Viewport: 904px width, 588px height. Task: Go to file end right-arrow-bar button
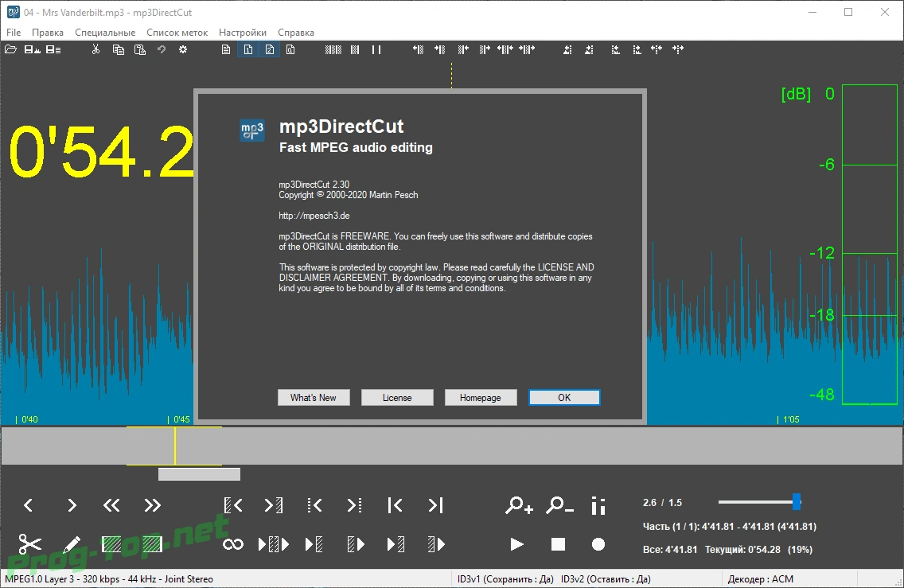point(436,505)
